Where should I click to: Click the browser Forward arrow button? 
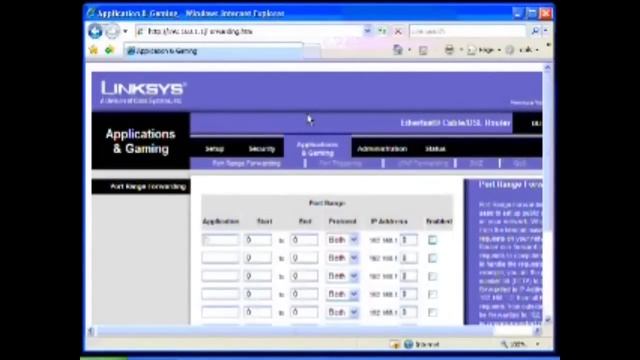(112, 31)
